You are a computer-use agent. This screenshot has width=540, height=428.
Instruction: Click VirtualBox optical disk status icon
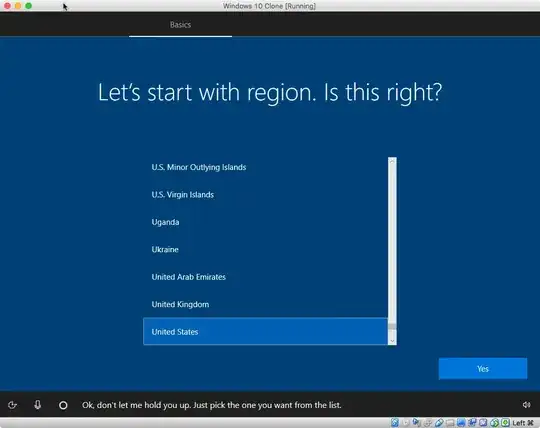[x=406, y=422]
